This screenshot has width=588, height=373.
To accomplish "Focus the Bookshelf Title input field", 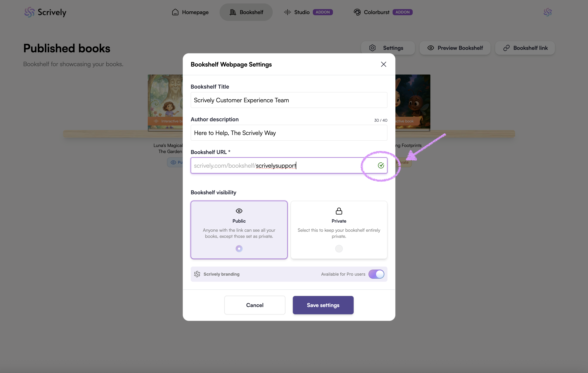I will pos(289,100).
